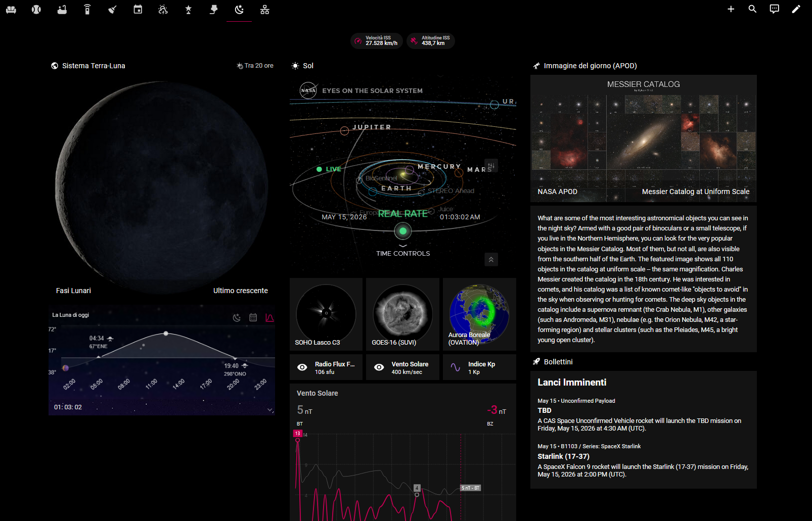The height and width of the screenshot is (521, 812).
Task: Open the broom cleaning view tab
Action: point(112,9)
